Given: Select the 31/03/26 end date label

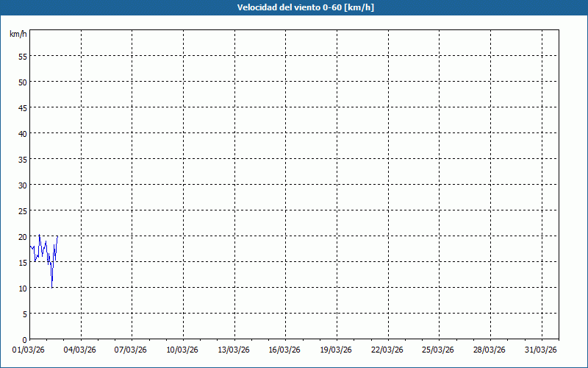Looking at the screenshot, I should point(542,349).
